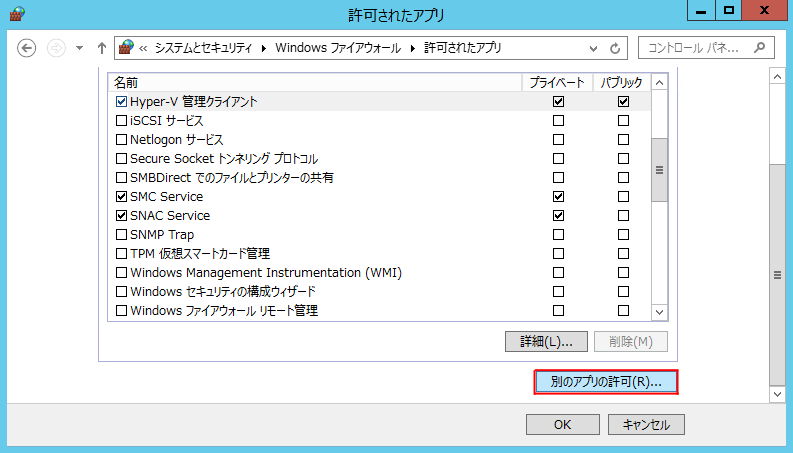Click the プライベート column header
The width and height of the screenshot is (793, 453).
557,82
